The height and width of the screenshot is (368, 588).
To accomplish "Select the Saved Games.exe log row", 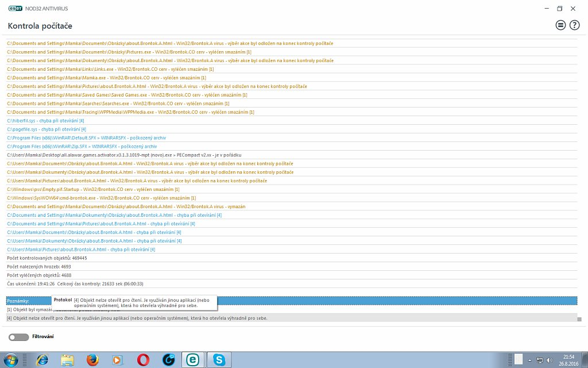I will (x=292, y=95).
